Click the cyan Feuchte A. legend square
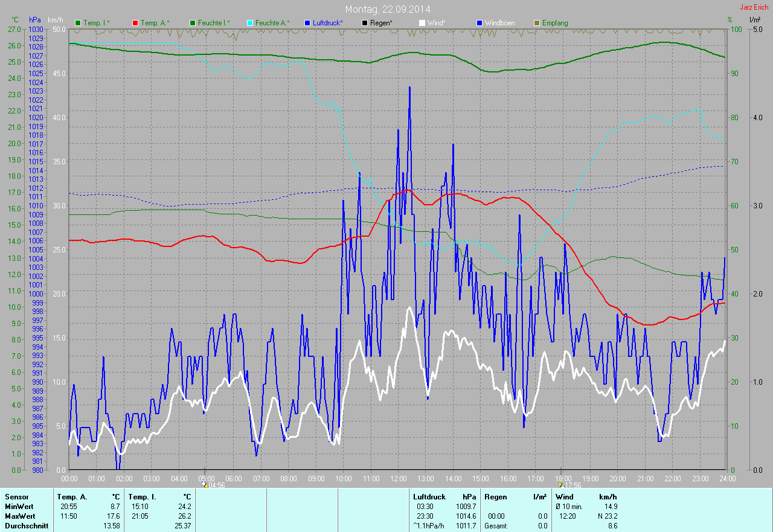This screenshot has height=532, width=773. (250, 23)
